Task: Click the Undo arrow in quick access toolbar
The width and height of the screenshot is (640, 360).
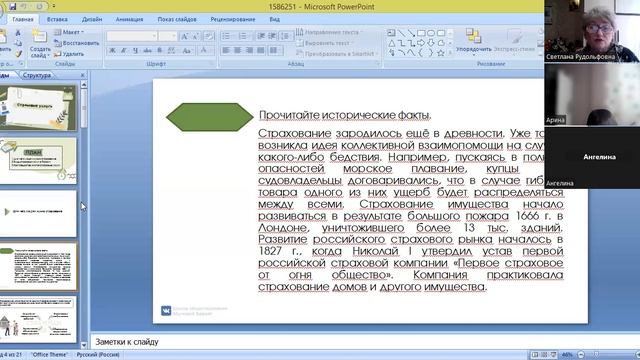Action: tap(24, 7)
